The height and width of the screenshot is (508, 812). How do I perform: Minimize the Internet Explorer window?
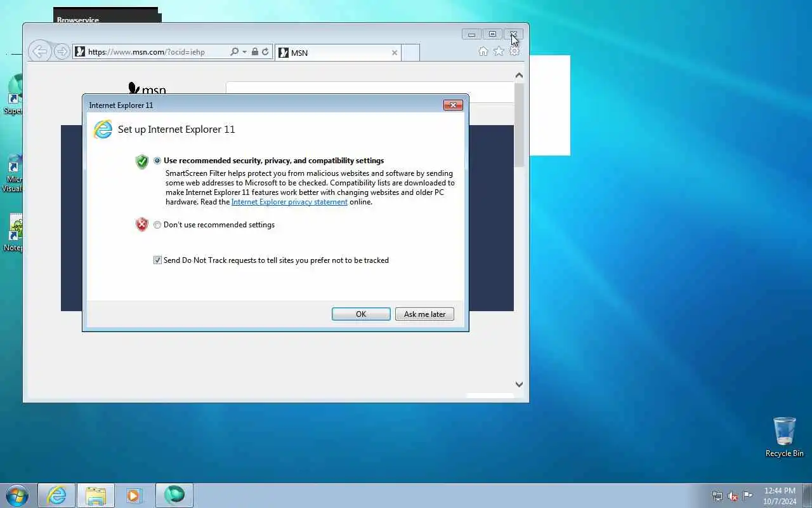pyautogui.click(x=471, y=34)
